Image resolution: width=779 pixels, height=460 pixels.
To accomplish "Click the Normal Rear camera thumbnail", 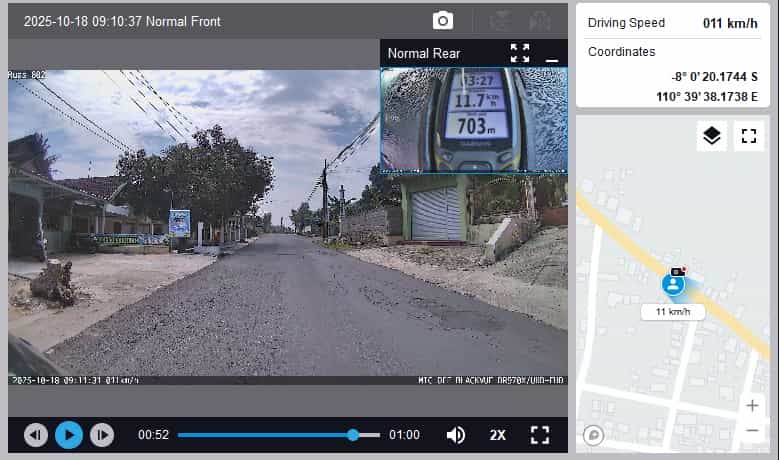I will click(x=473, y=120).
